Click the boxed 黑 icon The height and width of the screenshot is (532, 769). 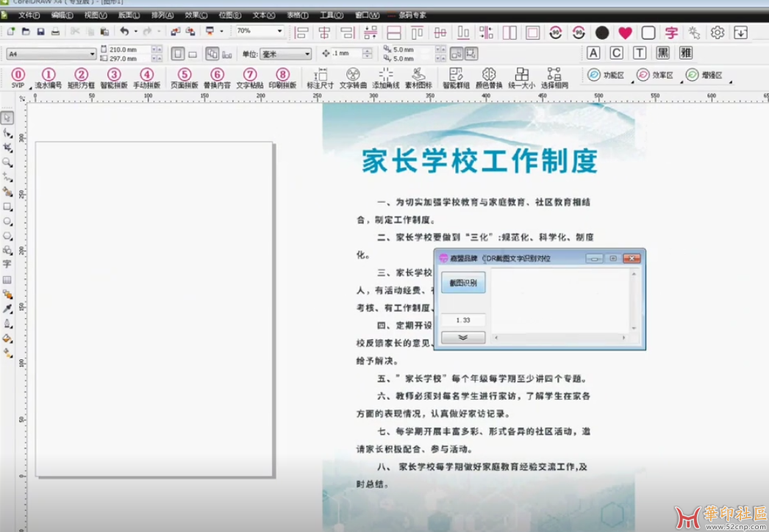662,53
